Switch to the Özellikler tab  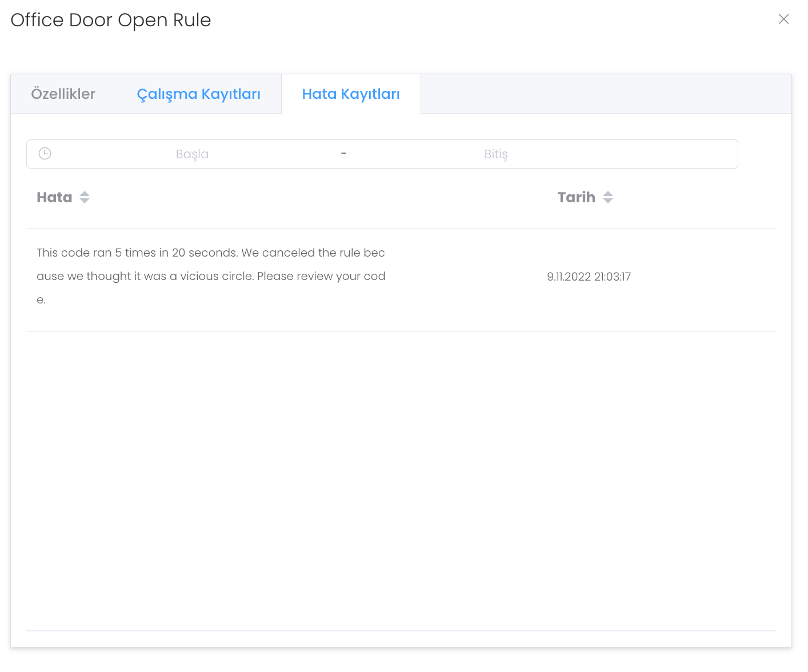63,94
